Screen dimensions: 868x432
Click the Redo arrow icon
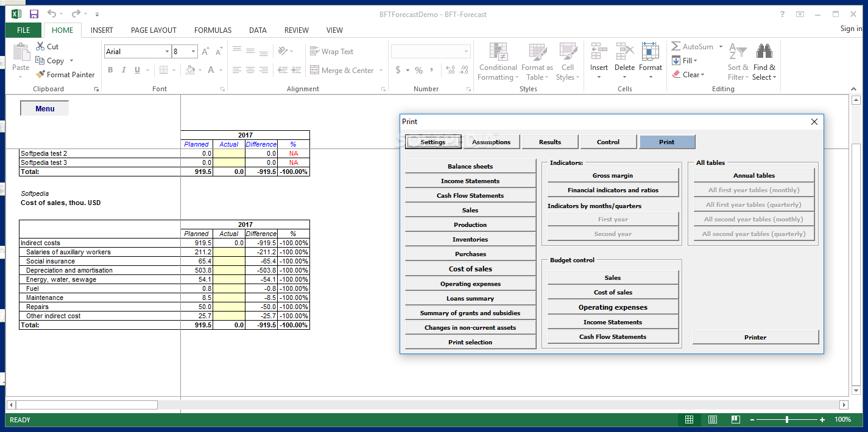click(76, 14)
